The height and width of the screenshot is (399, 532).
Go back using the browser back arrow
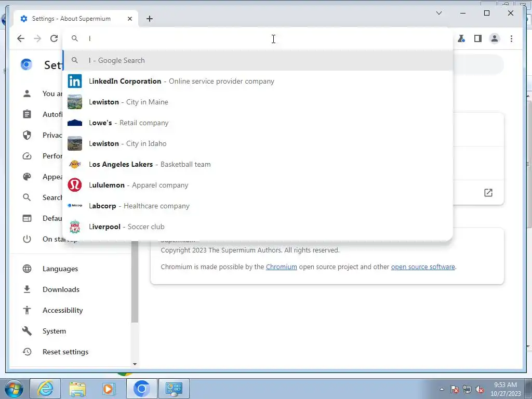click(21, 38)
